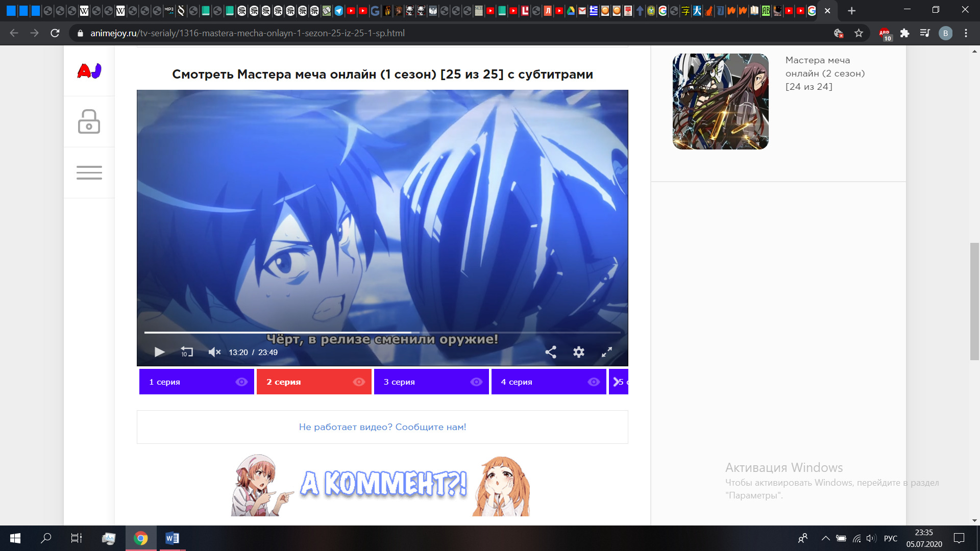Click the rewind 10 seconds icon

(187, 352)
